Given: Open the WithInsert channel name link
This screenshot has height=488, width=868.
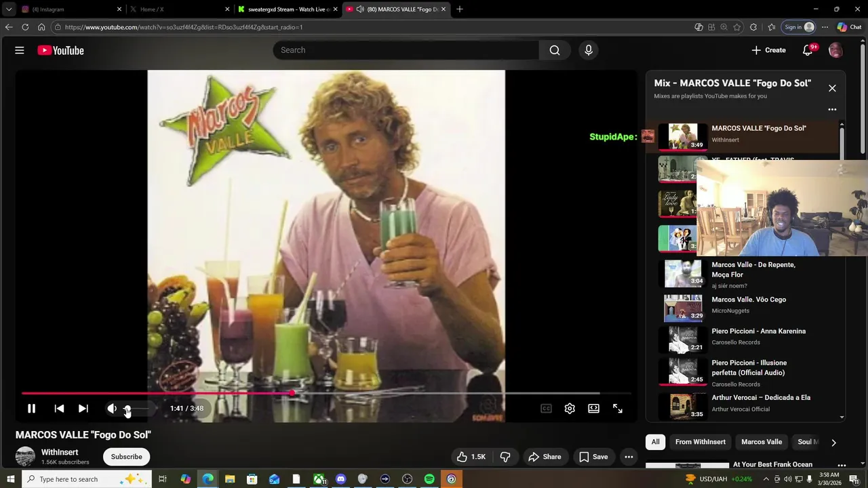Looking at the screenshot, I should tap(60, 452).
